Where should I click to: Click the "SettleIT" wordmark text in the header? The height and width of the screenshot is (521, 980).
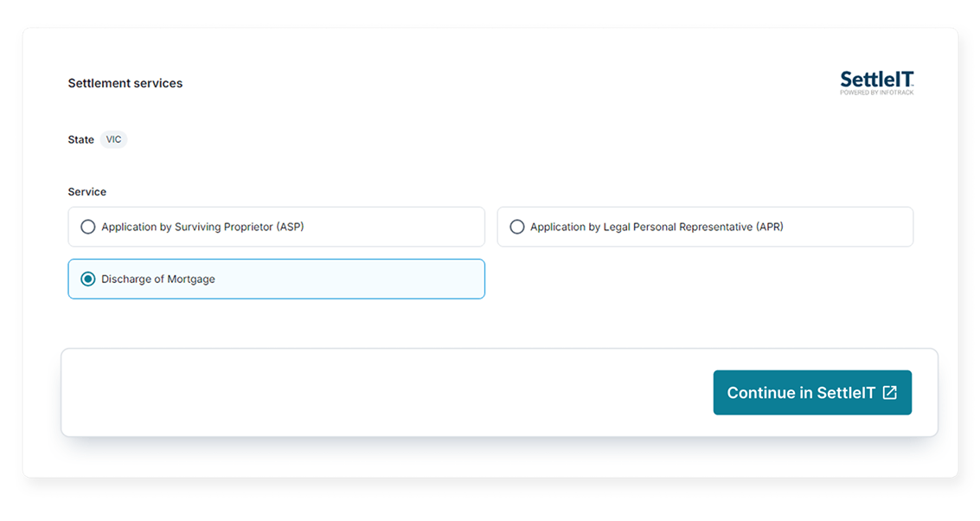click(x=876, y=79)
